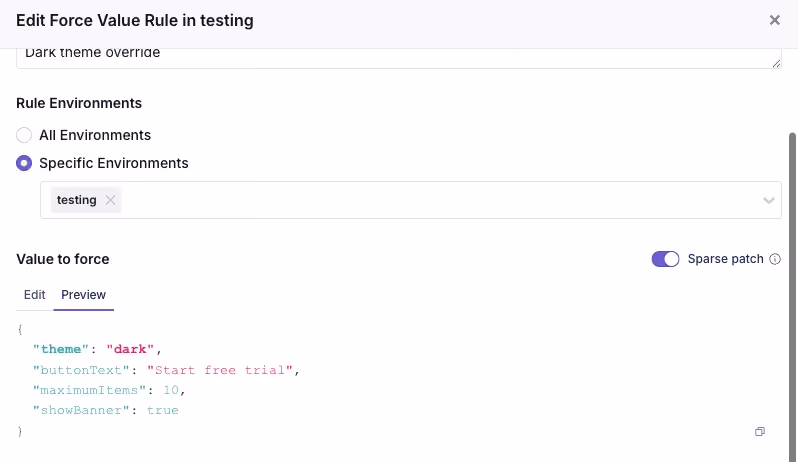
Task: Click the "Start free trial" value
Action: pos(220,370)
